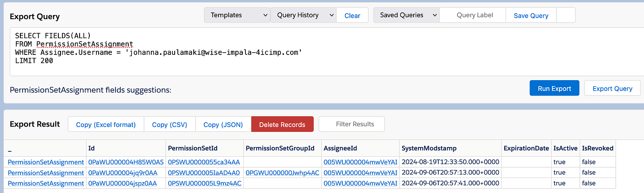Open the third row's PermissionSetAssignment link
This screenshot has width=644, height=193.
point(46,183)
